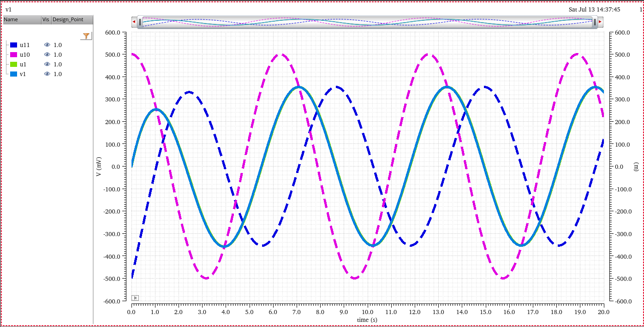Click the waveform overview scrollbar thumb

[367, 22]
